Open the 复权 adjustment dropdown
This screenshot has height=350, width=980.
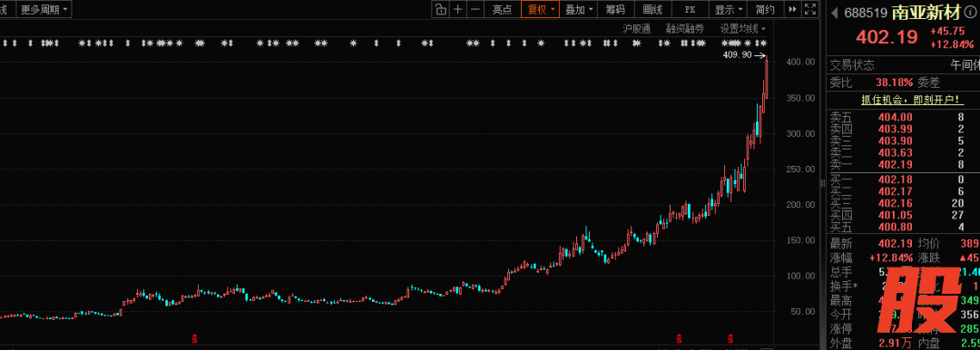pyautogui.click(x=541, y=9)
